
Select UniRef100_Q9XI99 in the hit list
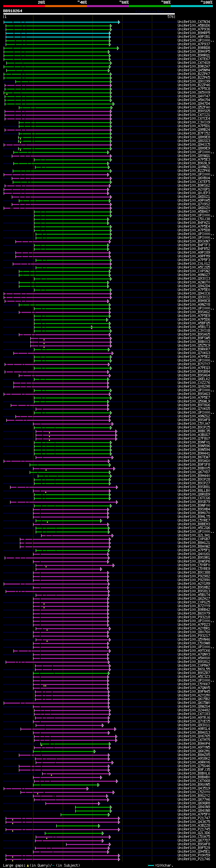[194, 82]
